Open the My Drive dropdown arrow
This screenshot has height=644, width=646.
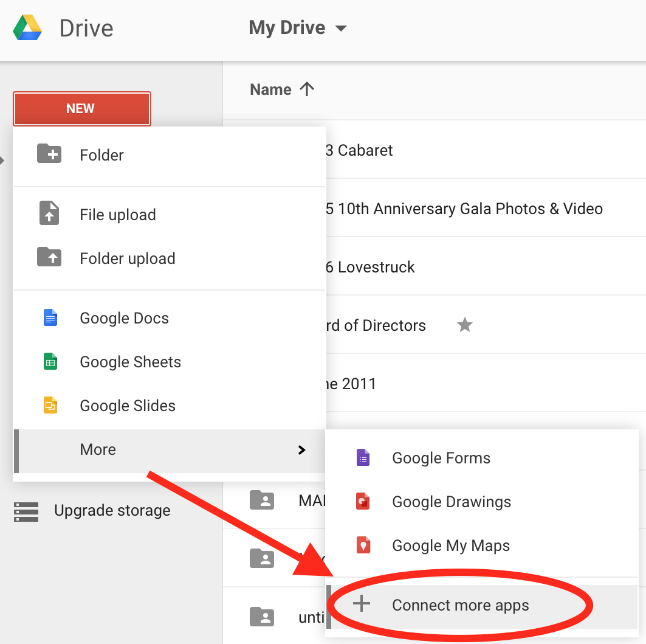point(341,29)
